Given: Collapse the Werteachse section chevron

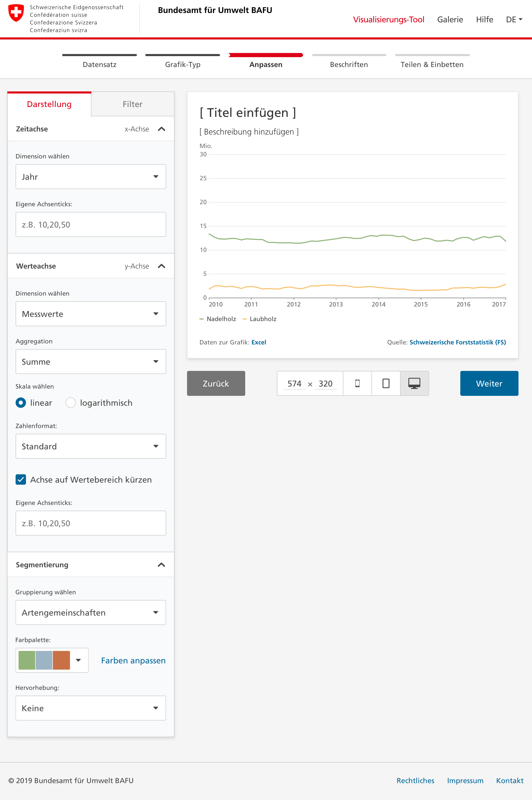Looking at the screenshot, I should (x=162, y=266).
